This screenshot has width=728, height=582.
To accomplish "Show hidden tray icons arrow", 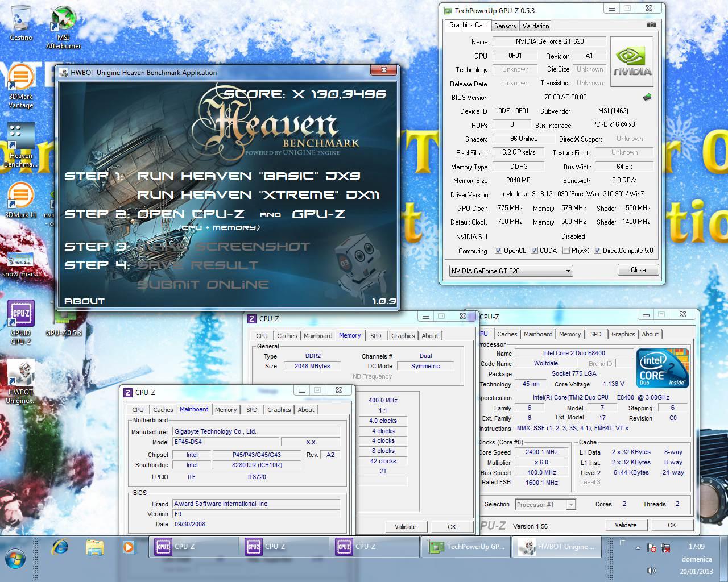I will 638,548.
